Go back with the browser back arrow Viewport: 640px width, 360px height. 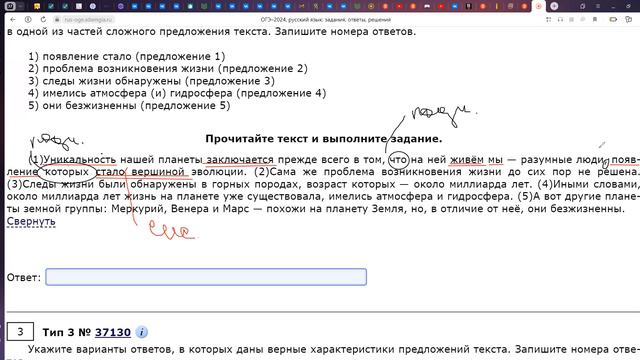[x=13, y=19]
